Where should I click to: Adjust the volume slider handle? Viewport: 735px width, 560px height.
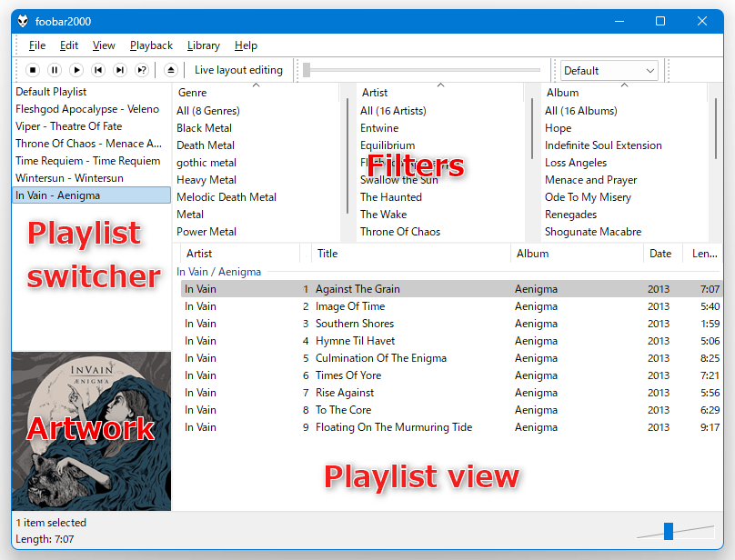[669, 531]
